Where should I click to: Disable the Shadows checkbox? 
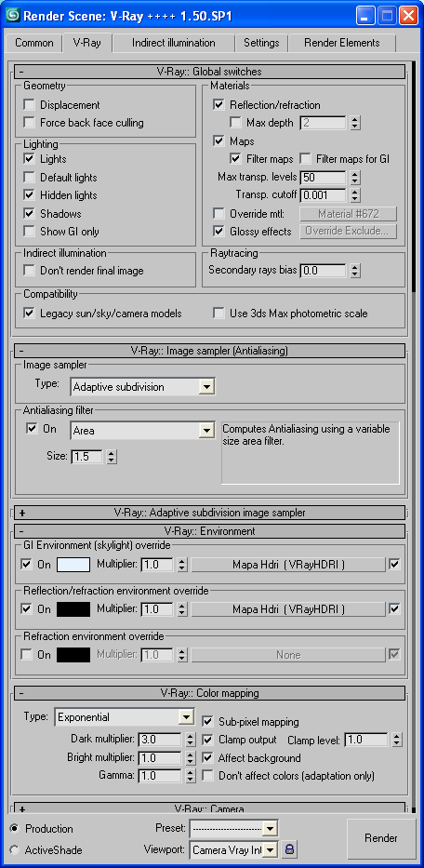[29, 213]
